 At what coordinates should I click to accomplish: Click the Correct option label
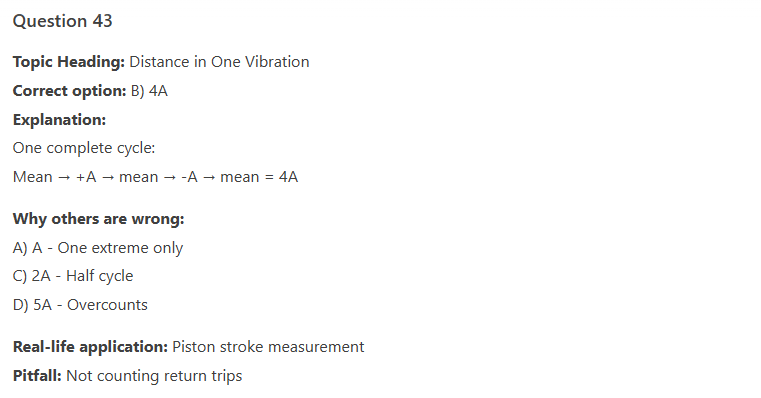pos(69,91)
